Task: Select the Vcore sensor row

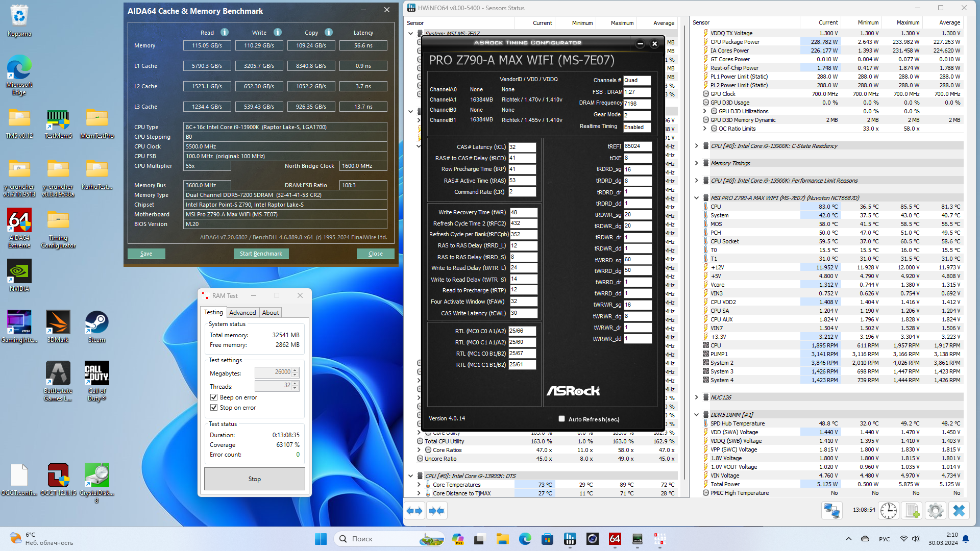Action: 833,285
